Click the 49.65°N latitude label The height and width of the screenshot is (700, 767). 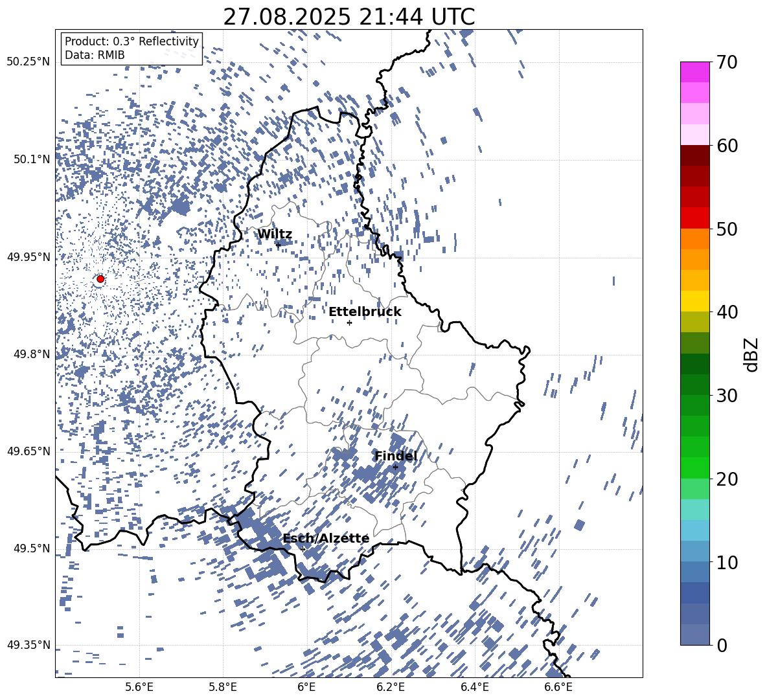pos(29,451)
